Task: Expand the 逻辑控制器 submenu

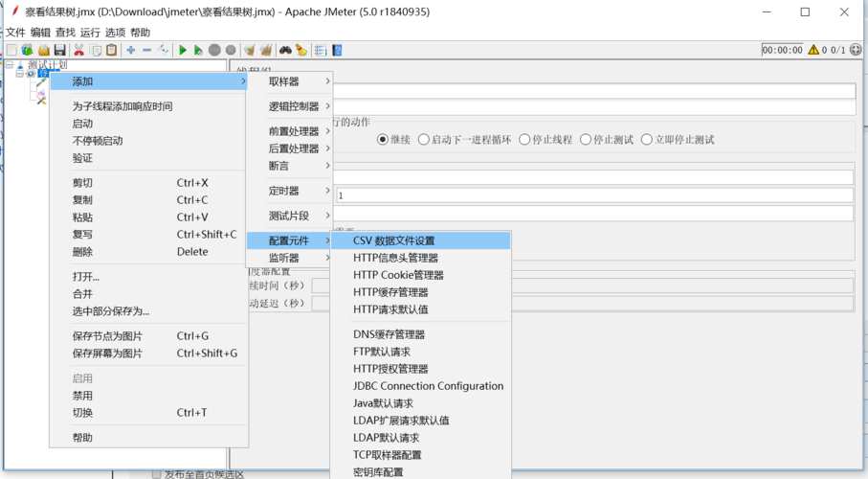Action: click(290, 106)
